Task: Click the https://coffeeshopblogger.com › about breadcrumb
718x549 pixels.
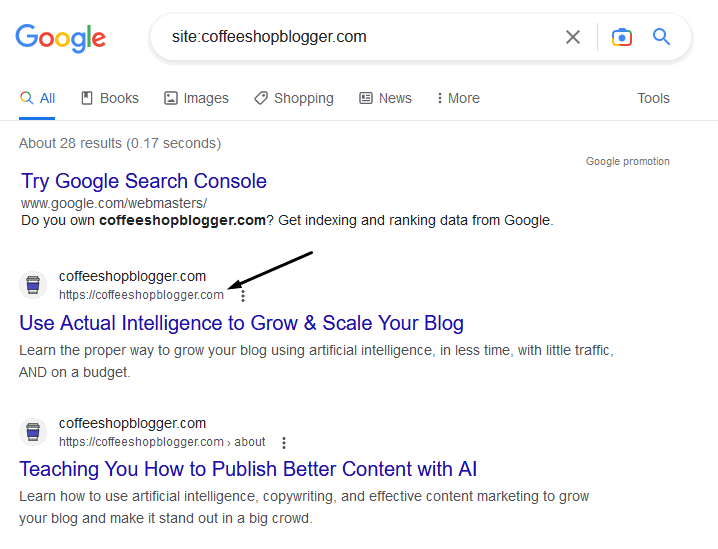Action: tap(162, 442)
